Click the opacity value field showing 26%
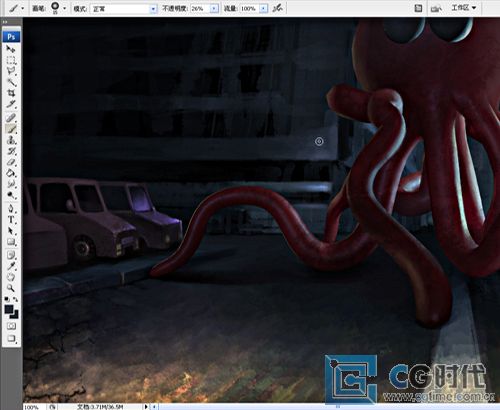The height and width of the screenshot is (410, 500). click(x=201, y=9)
